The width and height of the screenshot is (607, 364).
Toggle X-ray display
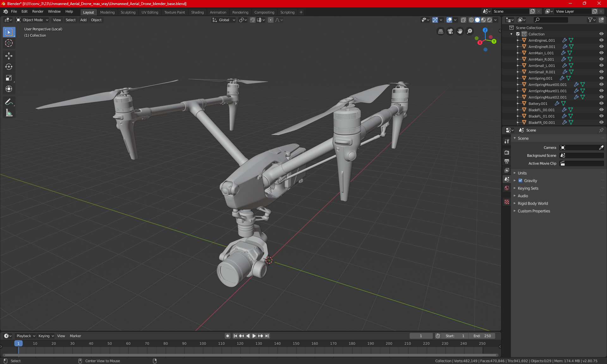(463, 20)
